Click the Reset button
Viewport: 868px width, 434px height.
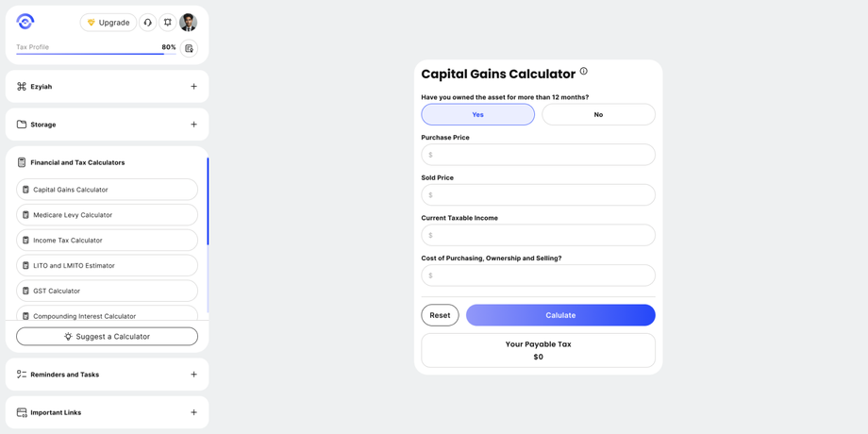click(x=440, y=315)
